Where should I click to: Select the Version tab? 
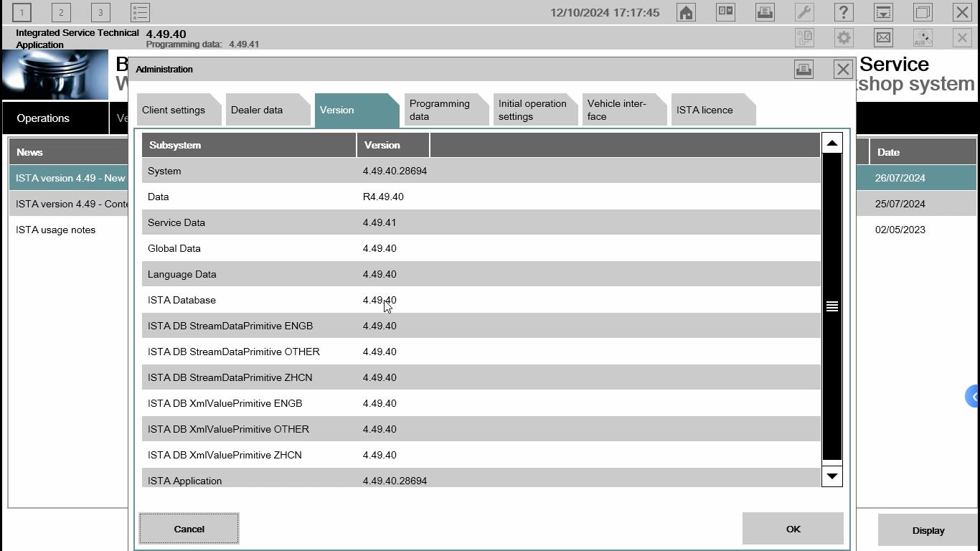coord(357,110)
